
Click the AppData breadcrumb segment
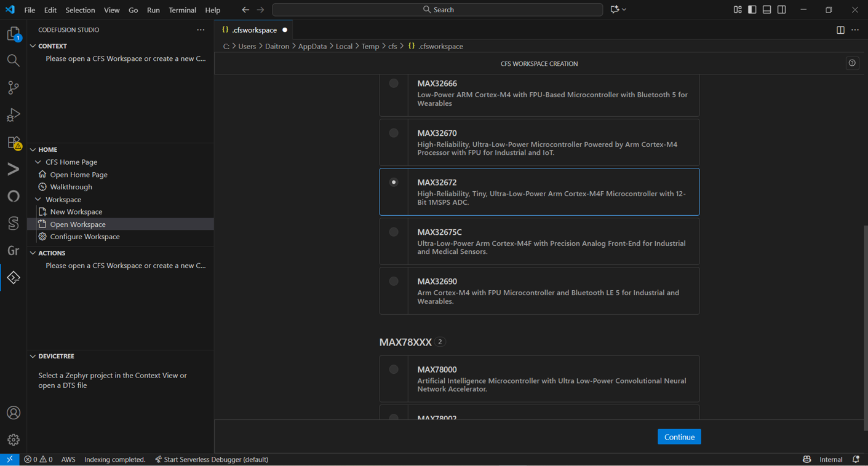tap(313, 46)
